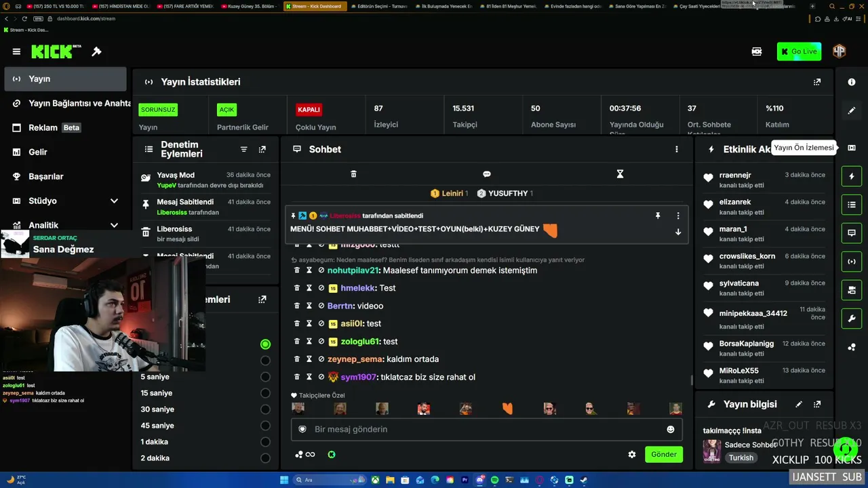Click the trash icon in Sohbet toolbar
The width and height of the screenshot is (868, 488).
tap(353, 174)
